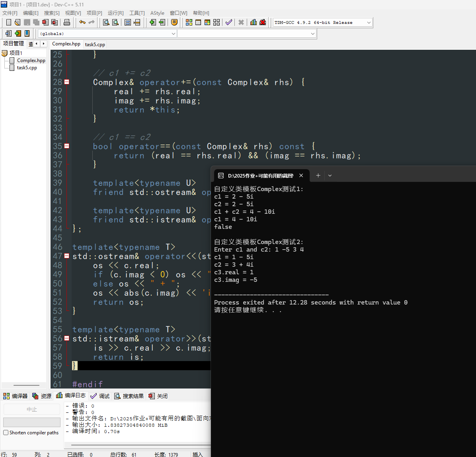Open the 工具[T] menu
Viewport: 476px width, 457px height.
coord(137,13)
